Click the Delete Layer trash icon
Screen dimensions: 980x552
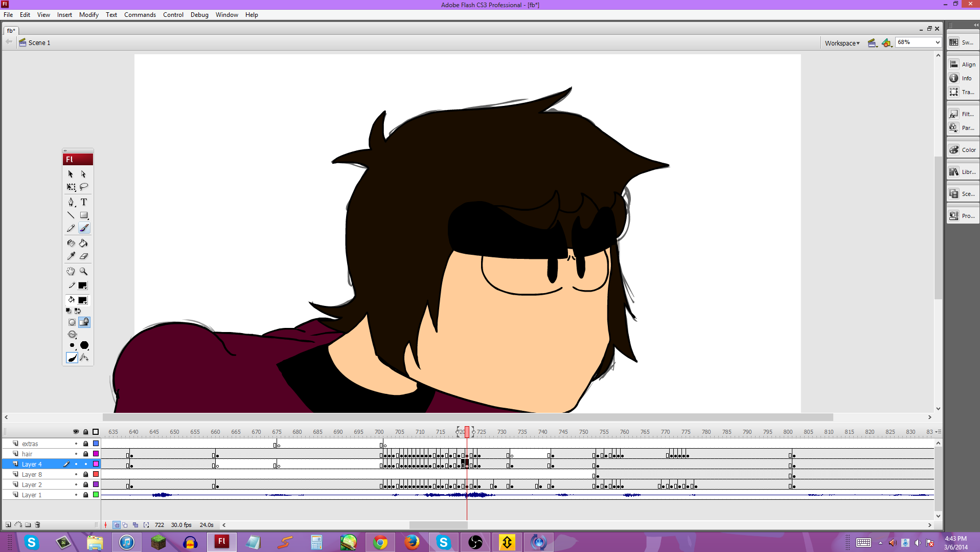click(x=37, y=525)
